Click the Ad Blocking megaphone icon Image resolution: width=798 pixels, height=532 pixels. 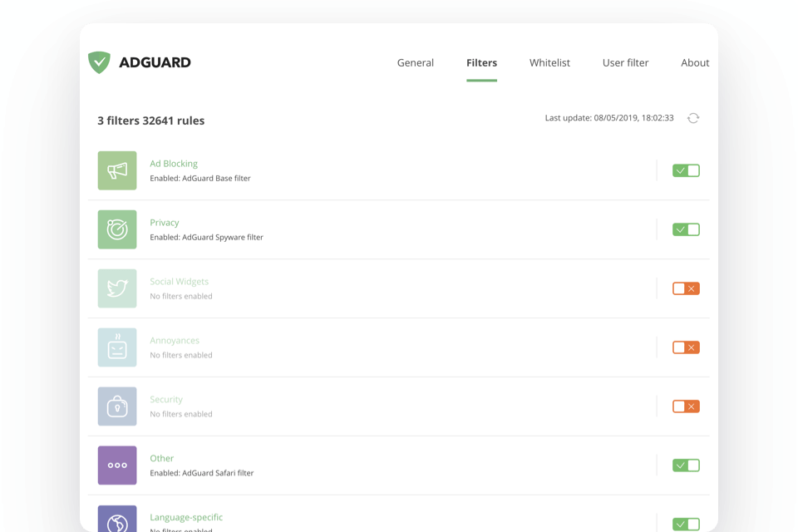coord(117,170)
